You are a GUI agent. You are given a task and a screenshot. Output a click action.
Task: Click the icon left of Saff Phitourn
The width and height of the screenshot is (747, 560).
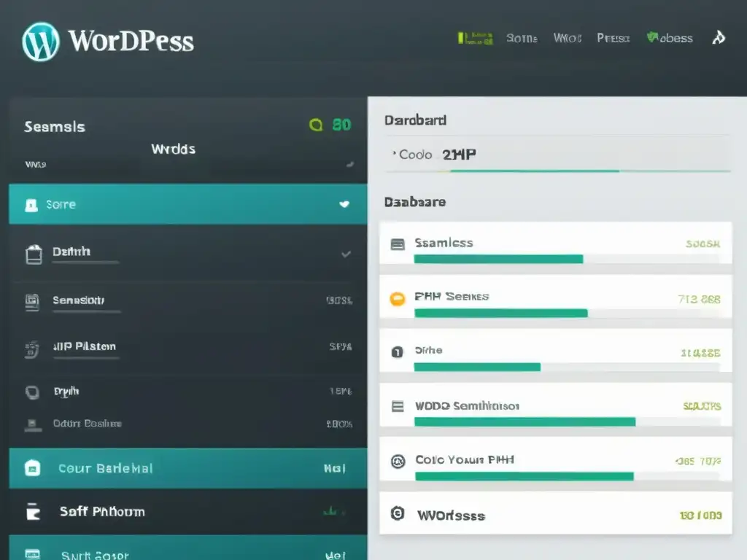[x=34, y=512]
